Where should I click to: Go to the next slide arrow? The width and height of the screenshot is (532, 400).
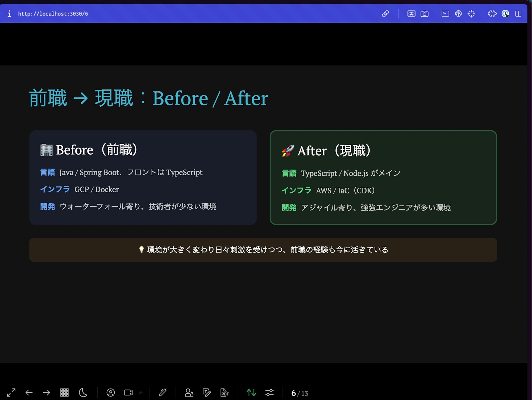[x=47, y=393]
